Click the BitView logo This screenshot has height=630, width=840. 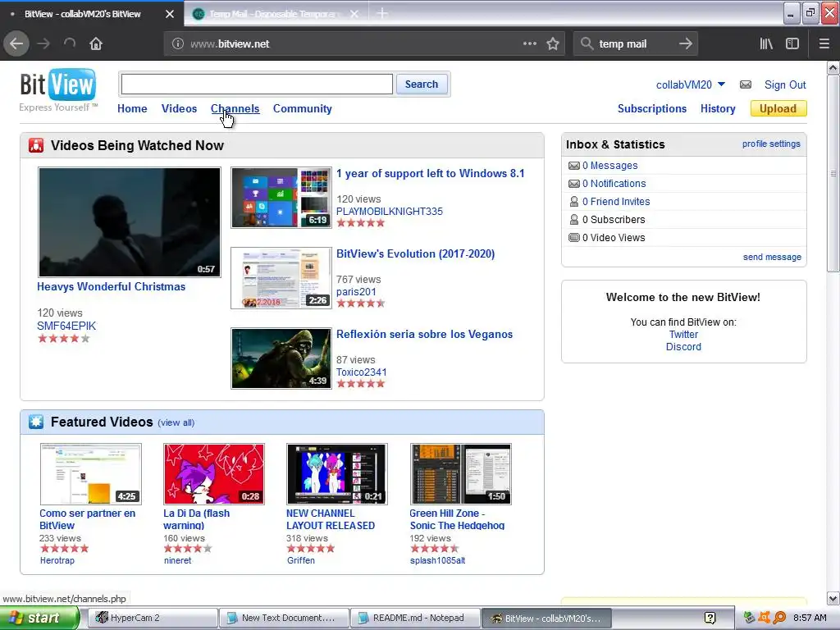click(x=58, y=84)
